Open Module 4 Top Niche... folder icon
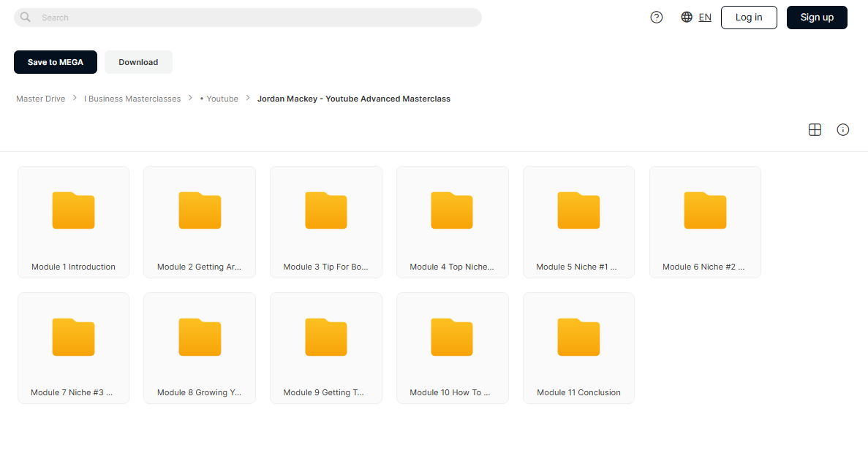This screenshot has height=461, width=868. (452, 210)
